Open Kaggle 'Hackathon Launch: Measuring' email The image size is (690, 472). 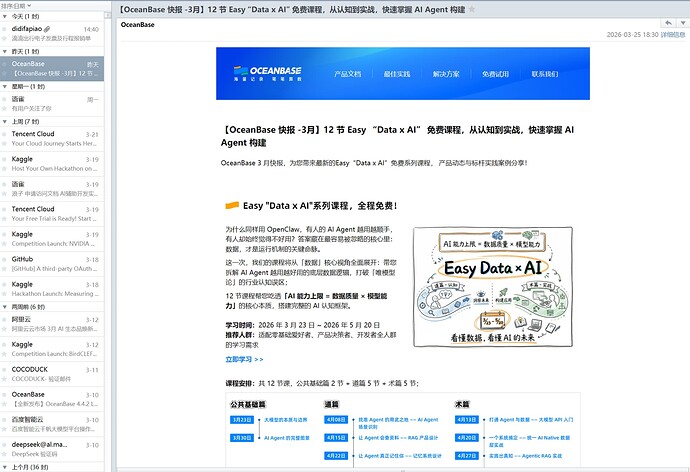52,289
